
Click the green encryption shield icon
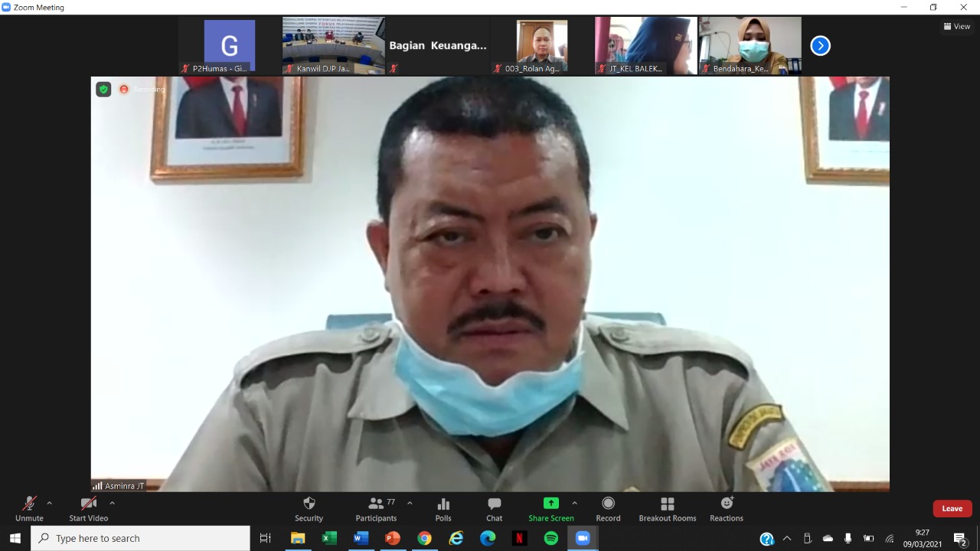point(103,90)
